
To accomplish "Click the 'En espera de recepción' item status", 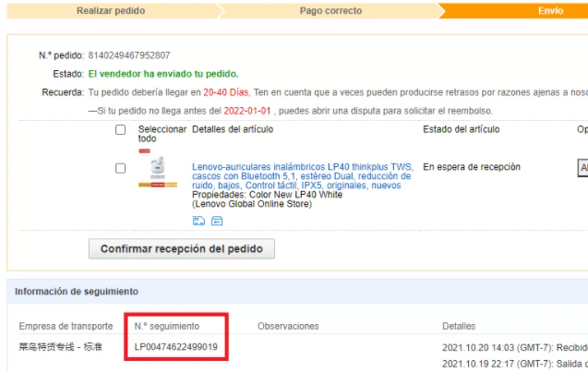I will 472,167.
